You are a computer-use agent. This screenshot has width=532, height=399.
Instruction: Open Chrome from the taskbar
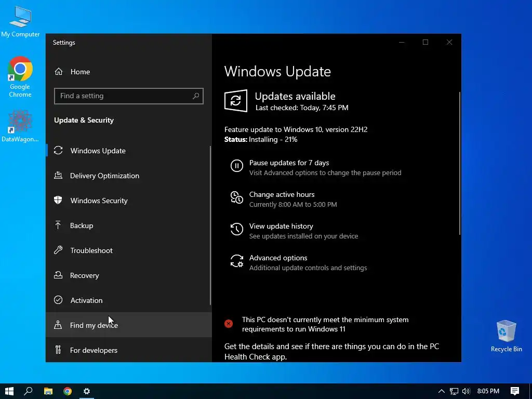tap(68, 391)
